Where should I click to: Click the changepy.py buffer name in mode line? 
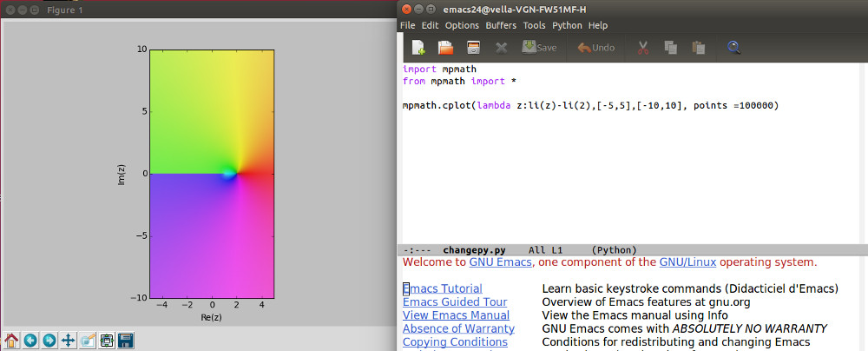click(x=474, y=249)
